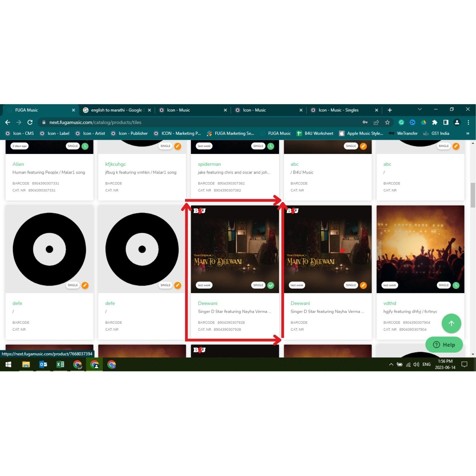The image size is (476, 476).
Task: Open Excel from the Windows taskbar
Action: (x=60, y=364)
